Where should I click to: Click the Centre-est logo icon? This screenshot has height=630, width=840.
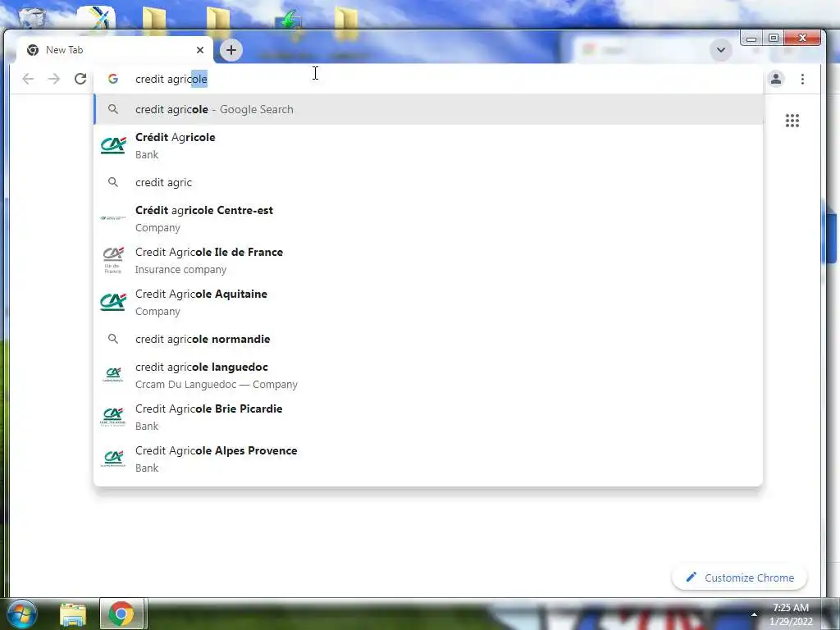(x=113, y=218)
